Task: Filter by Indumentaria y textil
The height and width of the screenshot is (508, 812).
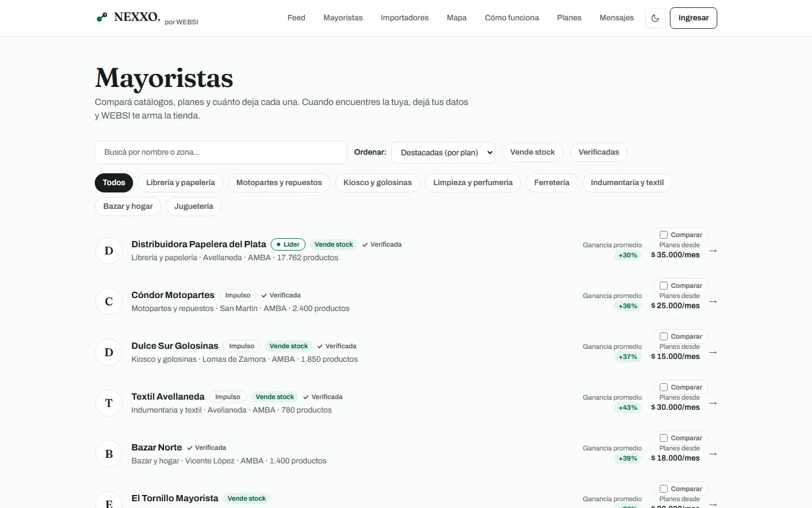Action: [627, 183]
